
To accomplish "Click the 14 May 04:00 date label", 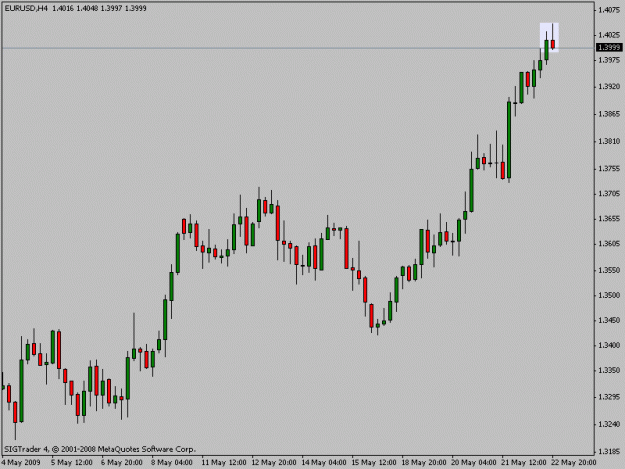I will pyautogui.click(x=324, y=462).
